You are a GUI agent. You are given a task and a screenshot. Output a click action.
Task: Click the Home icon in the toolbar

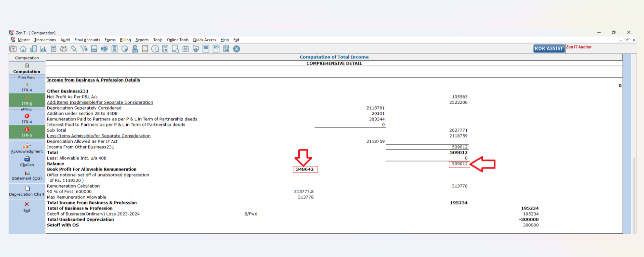(x=23, y=49)
